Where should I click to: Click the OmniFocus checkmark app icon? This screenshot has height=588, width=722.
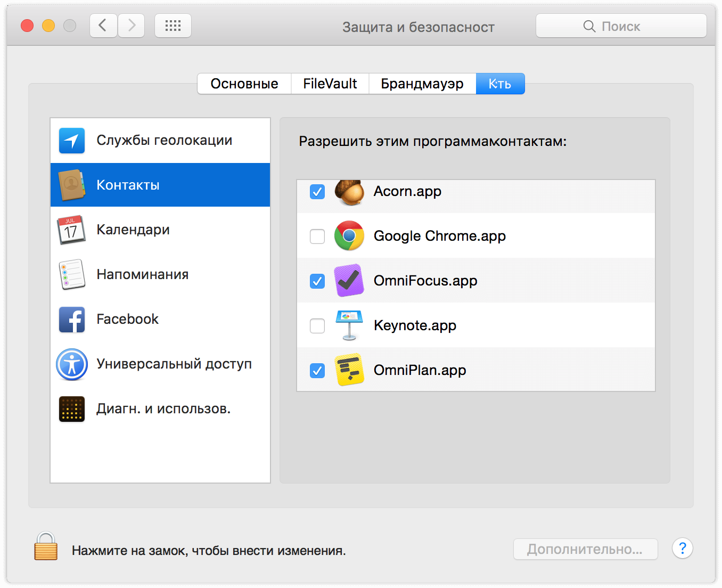[x=349, y=281]
